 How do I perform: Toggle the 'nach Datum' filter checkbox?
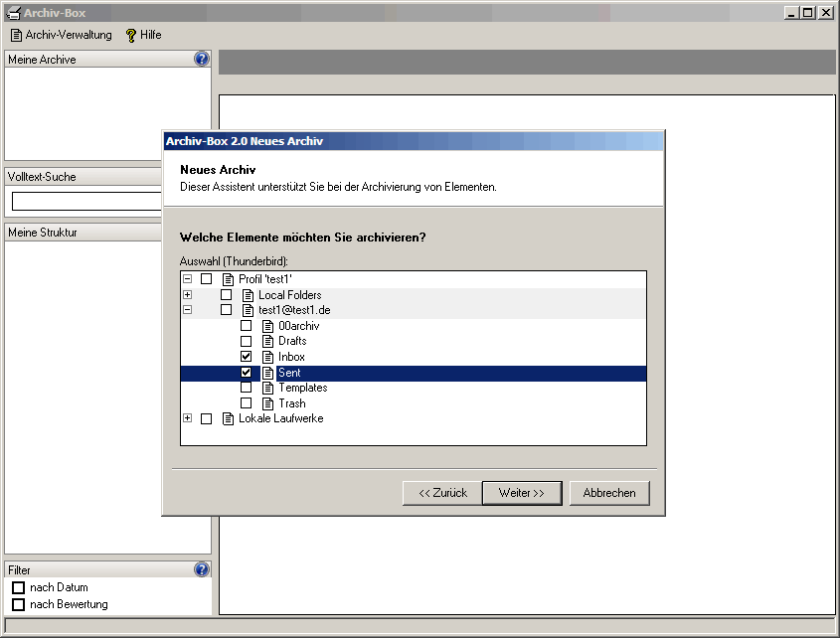click(x=18, y=587)
